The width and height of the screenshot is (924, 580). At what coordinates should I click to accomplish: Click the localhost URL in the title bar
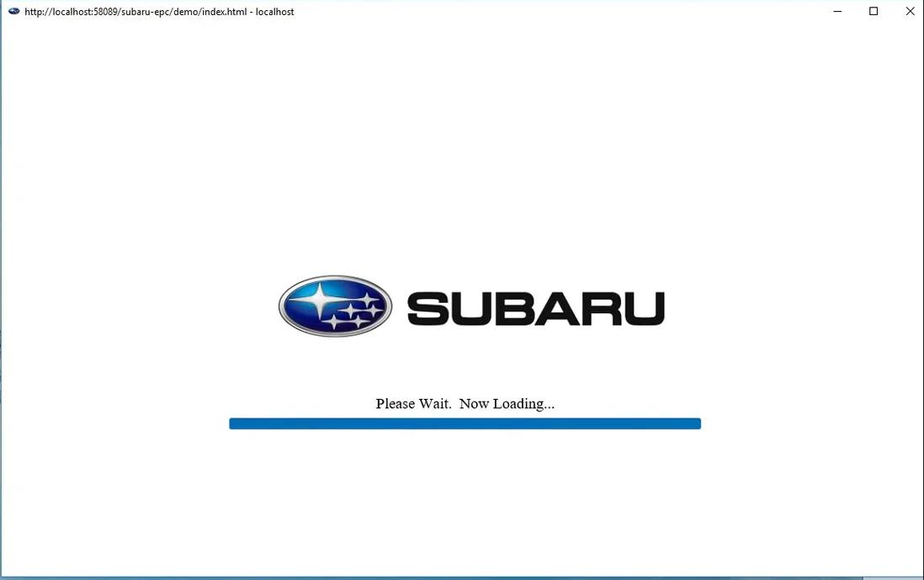[159, 12]
